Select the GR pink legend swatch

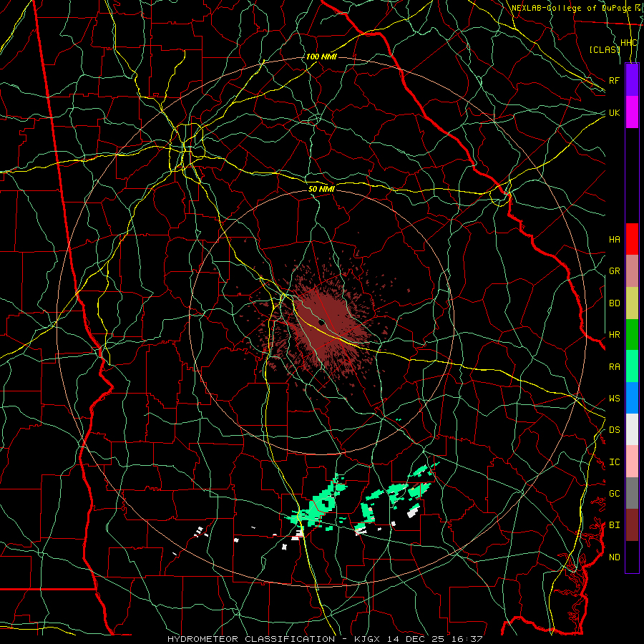632,271
